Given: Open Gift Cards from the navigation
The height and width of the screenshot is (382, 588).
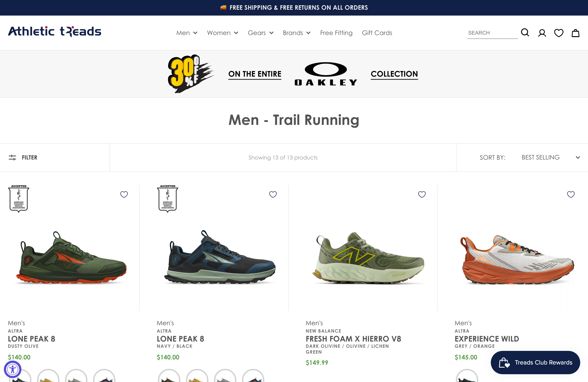Looking at the screenshot, I should click(377, 33).
